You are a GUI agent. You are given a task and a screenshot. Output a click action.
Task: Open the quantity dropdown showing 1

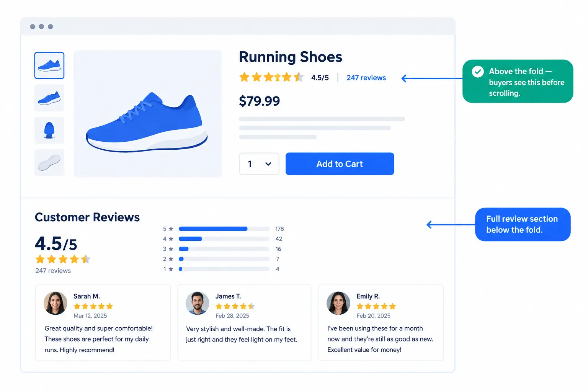(259, 164)
